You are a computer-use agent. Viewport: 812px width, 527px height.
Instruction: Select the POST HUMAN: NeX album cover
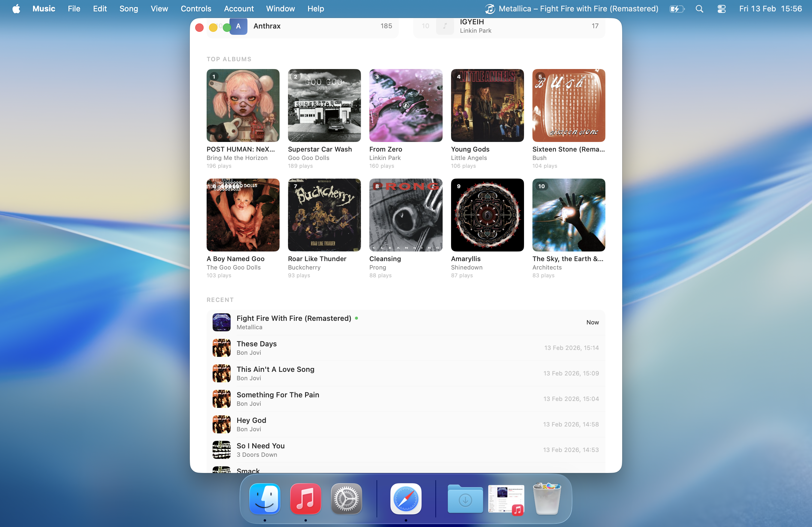click(x=243, y=105)
